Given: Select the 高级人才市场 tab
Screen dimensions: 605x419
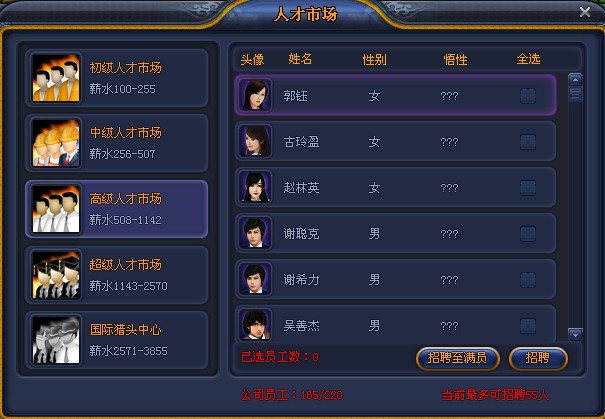Looking at the screenshot, I should 117,209.
